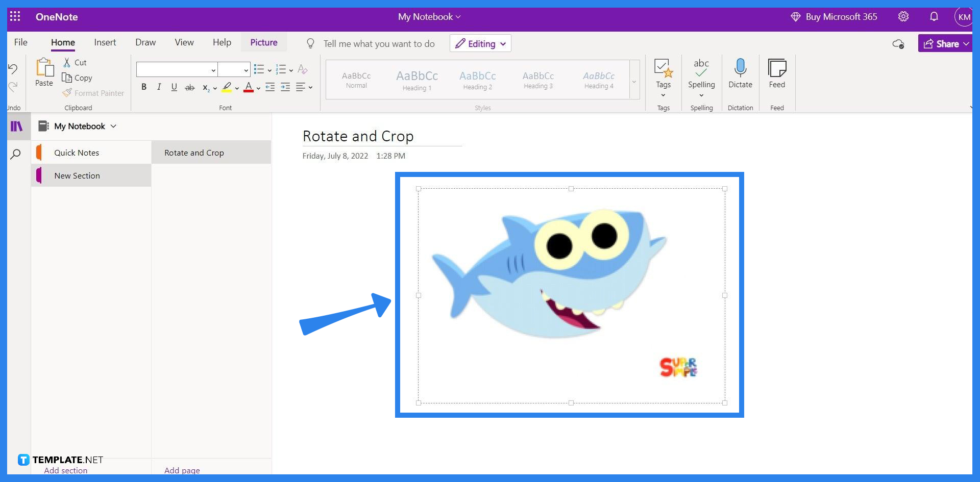Click the Undo icon
The image size is (980, 482).
(12, 68)
